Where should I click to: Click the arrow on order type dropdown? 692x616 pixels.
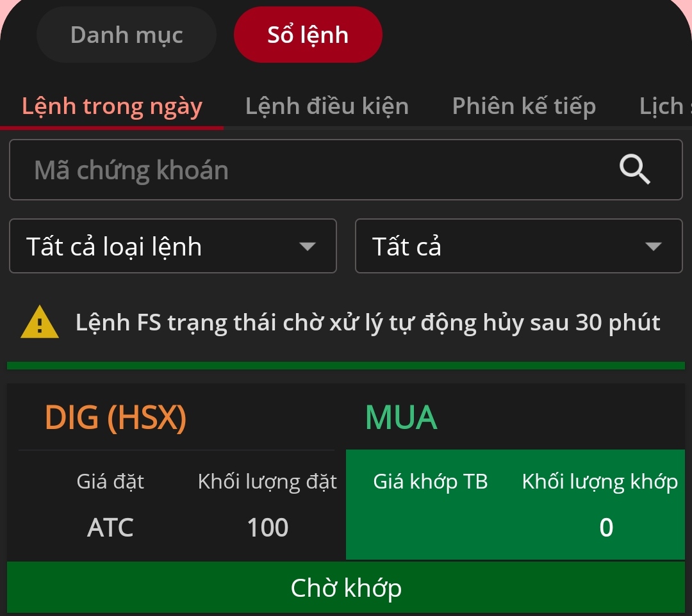click(x=308, y=247)
